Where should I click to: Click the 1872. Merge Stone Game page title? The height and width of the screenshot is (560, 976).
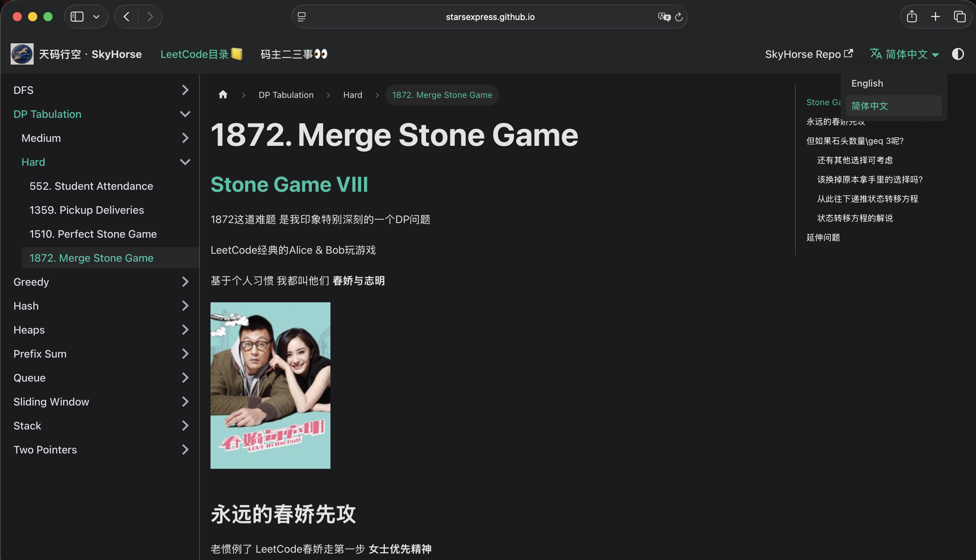point(394,136)
